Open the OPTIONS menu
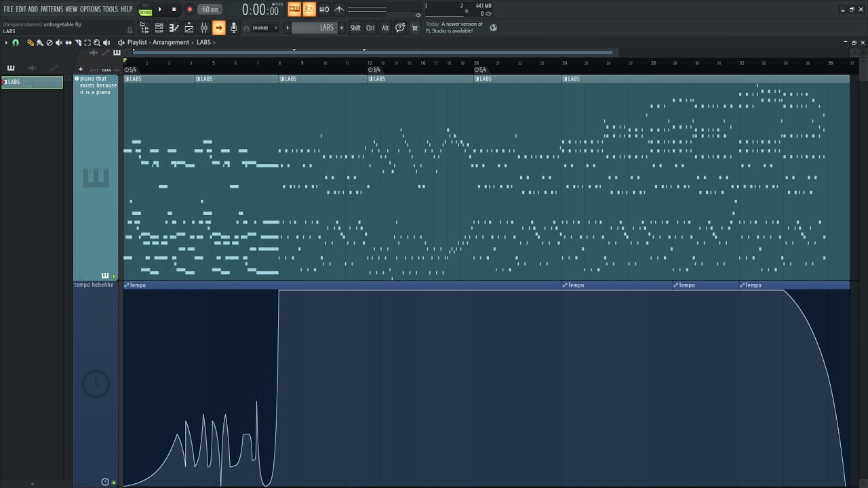Image resolution: width=868 pixels, height=488 pixels. pyautogui.click(x=90, y=9)
